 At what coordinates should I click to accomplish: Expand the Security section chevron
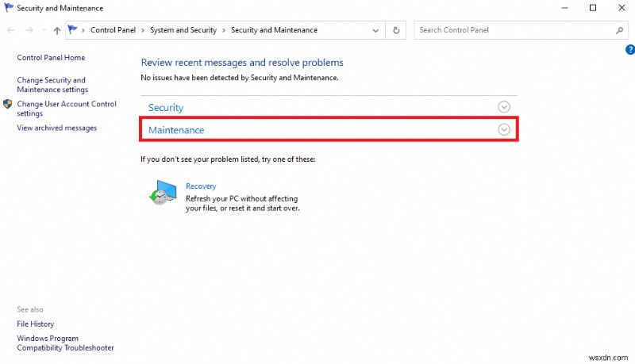504,107
